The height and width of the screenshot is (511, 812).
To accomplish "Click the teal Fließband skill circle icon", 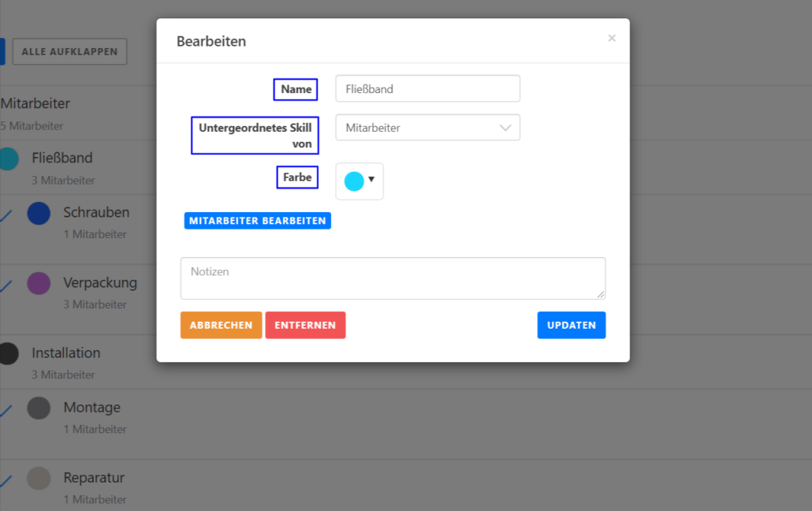I will point(8,159).
